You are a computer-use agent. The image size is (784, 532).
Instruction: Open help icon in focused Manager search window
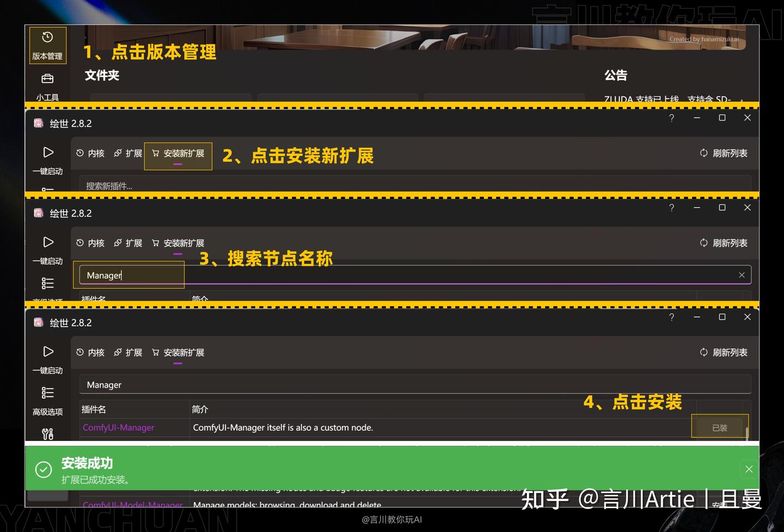click(672, 208)
